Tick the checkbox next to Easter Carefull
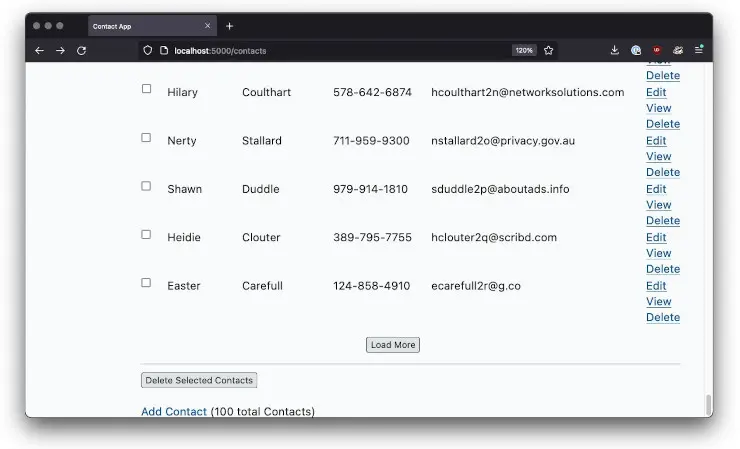 (146, 283)
